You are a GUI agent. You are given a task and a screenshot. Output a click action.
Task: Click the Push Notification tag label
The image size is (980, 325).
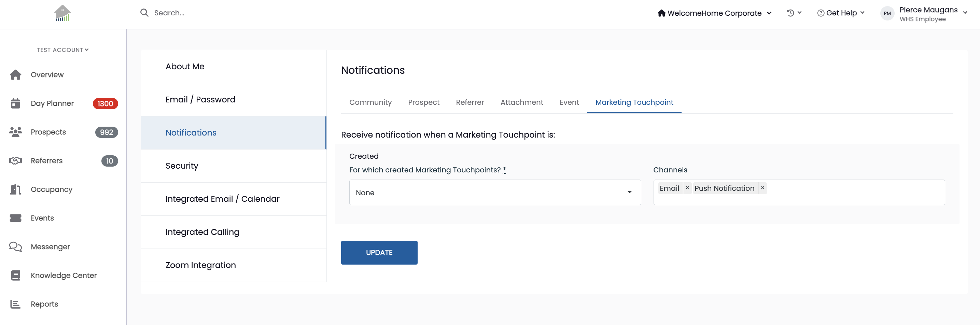point(724,188)
